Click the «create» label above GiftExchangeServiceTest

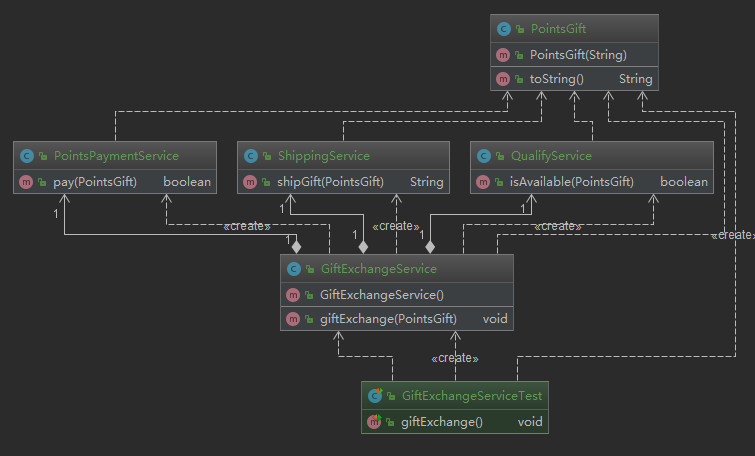pos(454,359)
